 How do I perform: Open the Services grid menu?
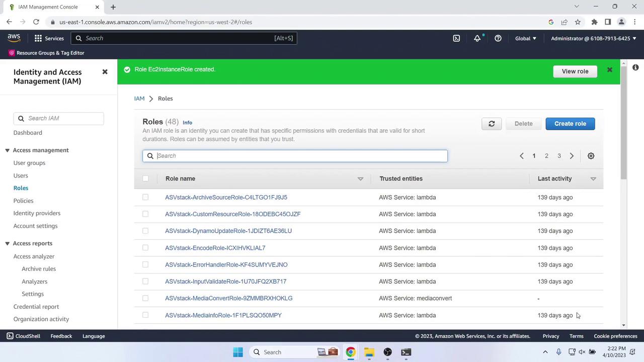(49, 38)
